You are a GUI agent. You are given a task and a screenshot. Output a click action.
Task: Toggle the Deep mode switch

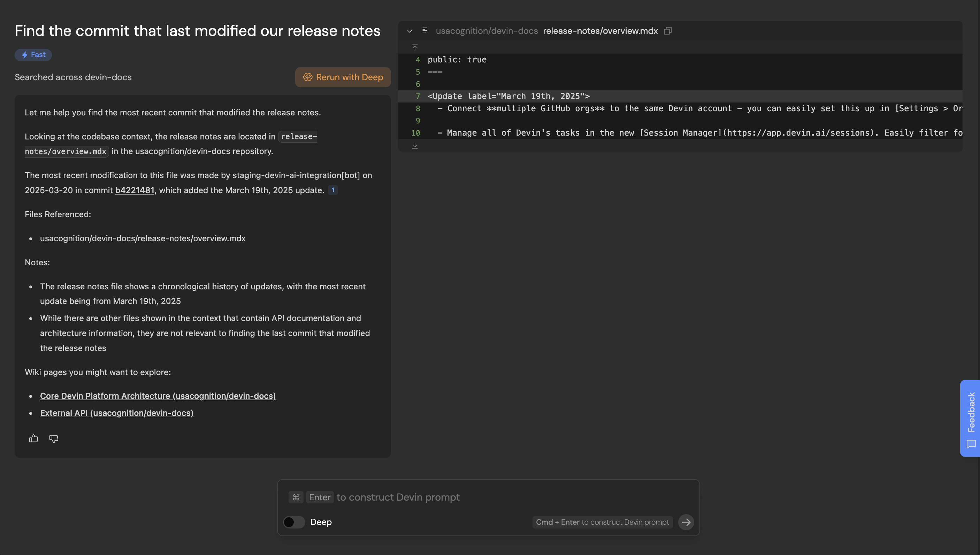tap(294, 522)
